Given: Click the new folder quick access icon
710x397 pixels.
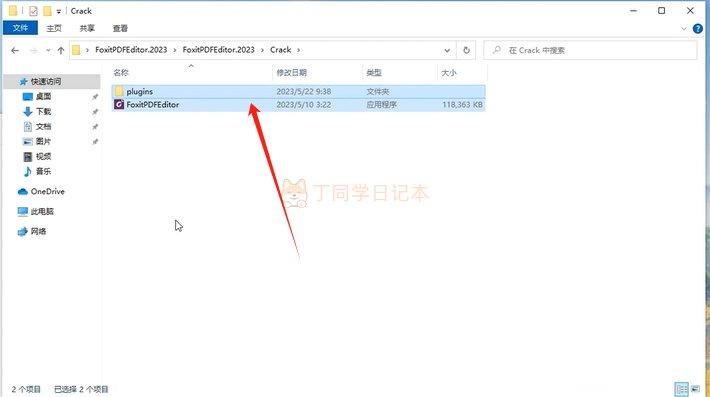Looking at the screenshot, I should 47,11.
